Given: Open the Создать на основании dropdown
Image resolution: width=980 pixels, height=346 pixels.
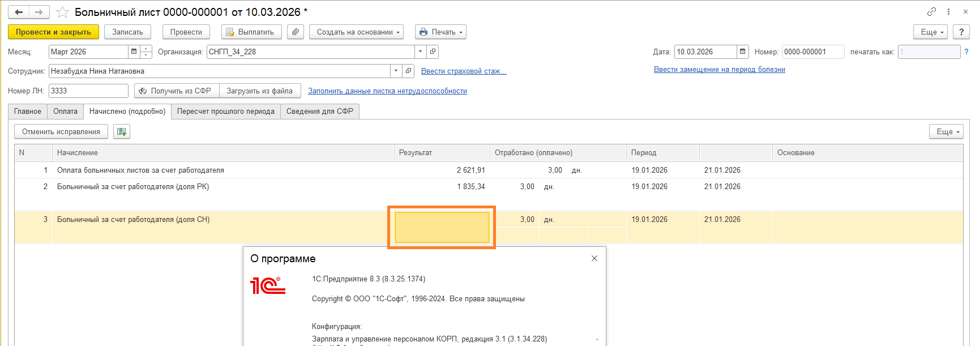Looking at the screenshot, I should (x=356, y=32).
